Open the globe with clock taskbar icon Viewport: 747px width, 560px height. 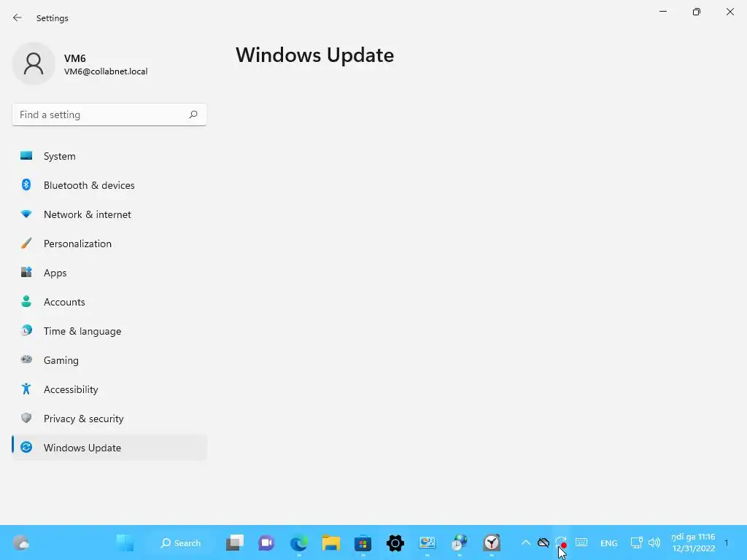(460, 542)
